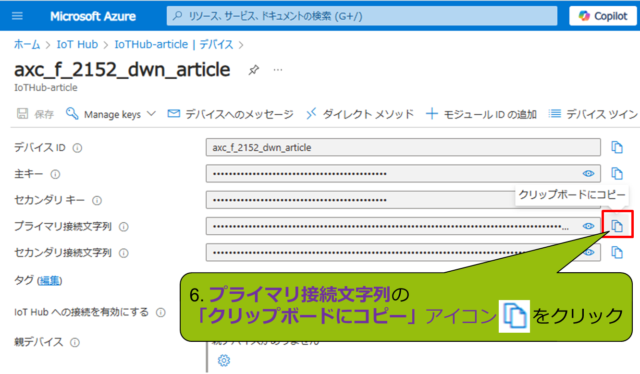Pin the device page with pushpin icon
Screen dimensions: 640x374
253,70
